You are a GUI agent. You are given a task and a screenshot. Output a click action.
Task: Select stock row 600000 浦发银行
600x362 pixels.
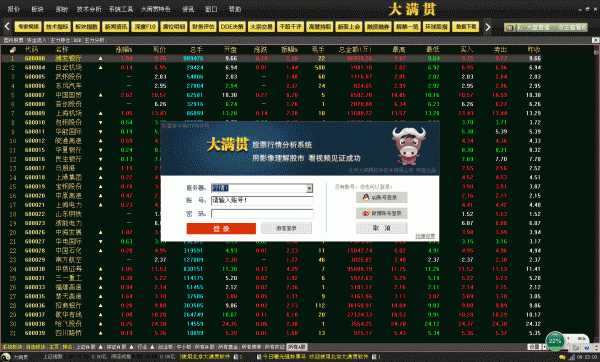[x=271, y=58]
